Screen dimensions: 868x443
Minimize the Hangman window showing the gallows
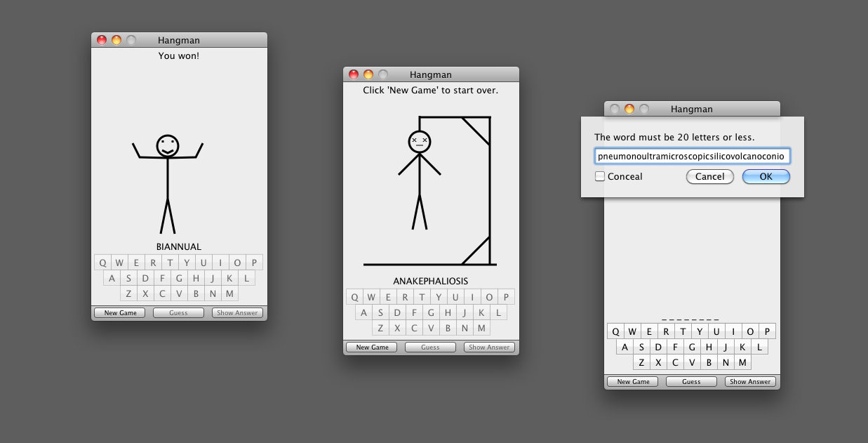tap(368, 74)
